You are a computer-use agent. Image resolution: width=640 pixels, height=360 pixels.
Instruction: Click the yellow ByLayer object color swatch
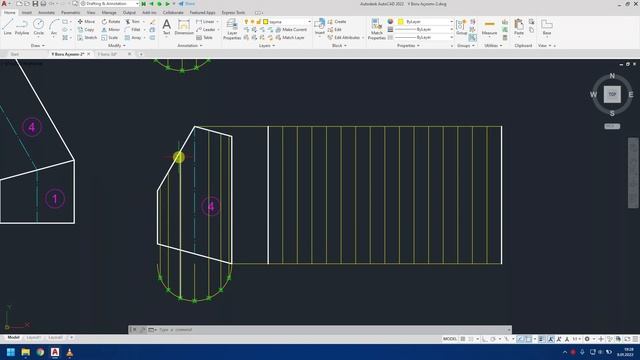(401, 22)
